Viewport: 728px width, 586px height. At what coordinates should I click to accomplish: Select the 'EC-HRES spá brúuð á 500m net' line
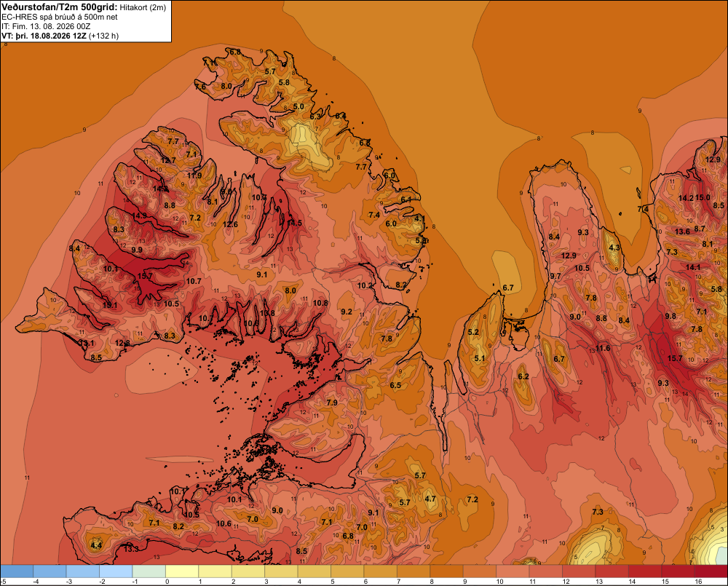tap(60, 17)
